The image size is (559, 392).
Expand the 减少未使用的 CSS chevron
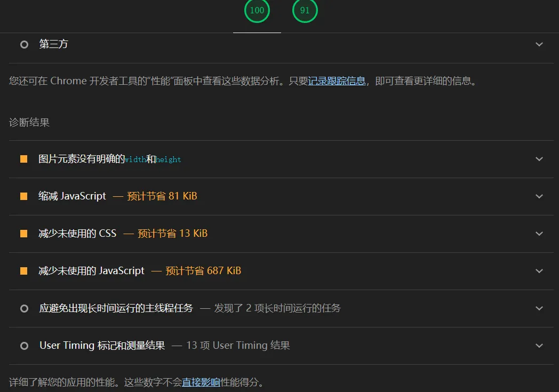[539, 234]
